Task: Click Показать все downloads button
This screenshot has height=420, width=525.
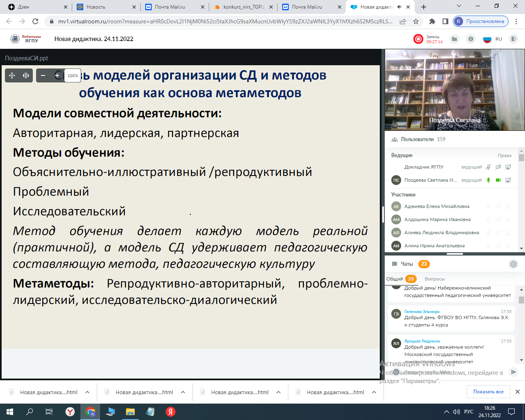Action: click(x=488, y=392)
